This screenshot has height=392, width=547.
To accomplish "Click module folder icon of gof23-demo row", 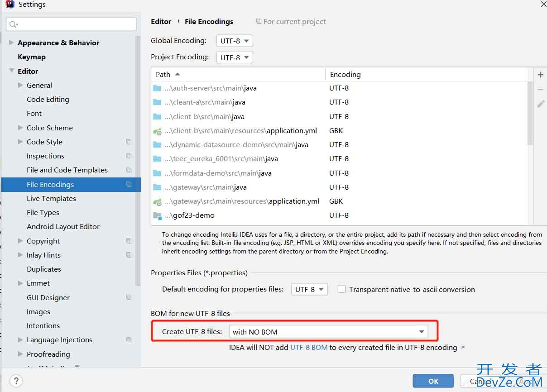I will coord(157,215).
